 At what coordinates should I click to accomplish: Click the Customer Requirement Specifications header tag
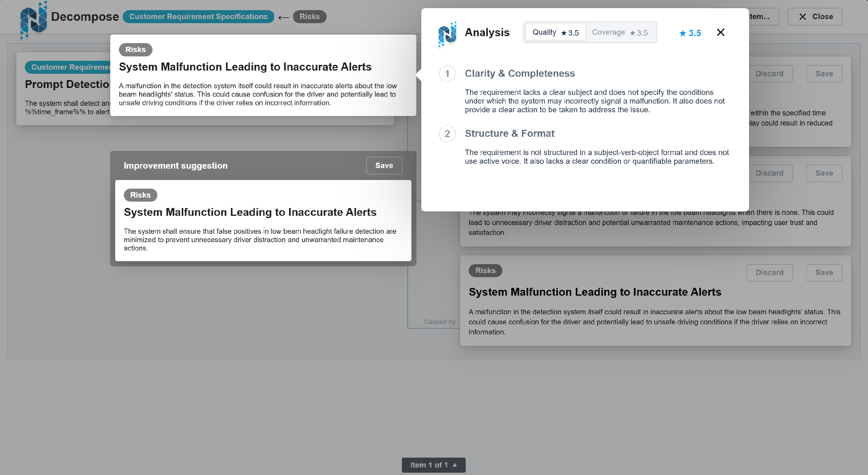tap(198, 16)
